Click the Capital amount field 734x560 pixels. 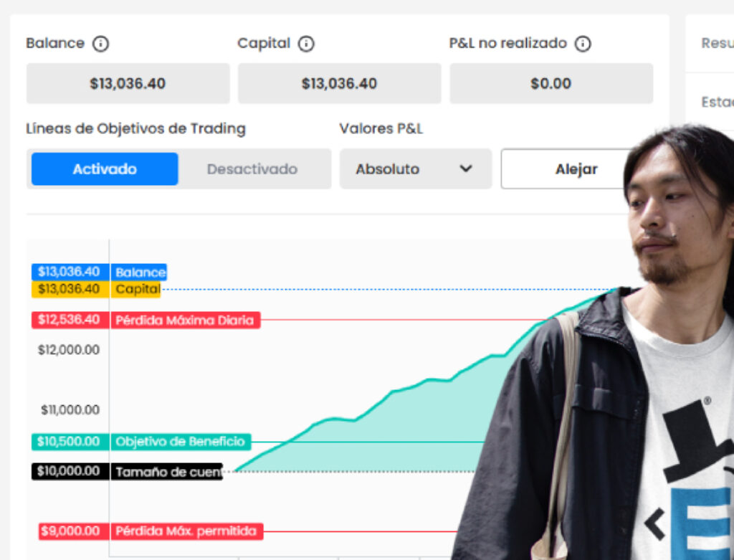pos(339,84)
